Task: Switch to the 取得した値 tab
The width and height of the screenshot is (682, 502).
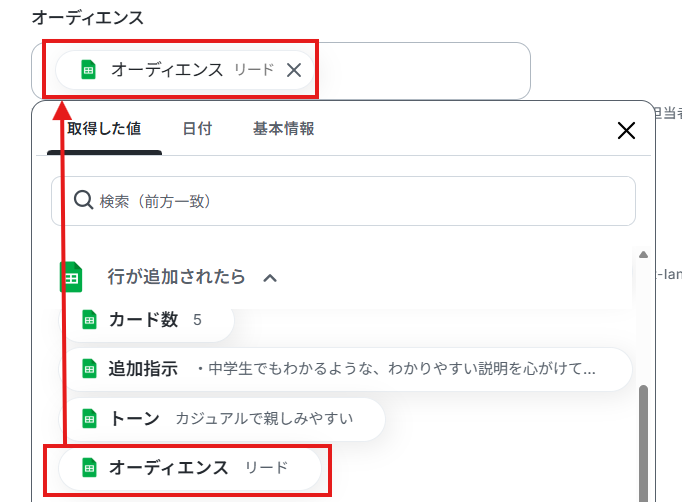Action: coord(104,129)
